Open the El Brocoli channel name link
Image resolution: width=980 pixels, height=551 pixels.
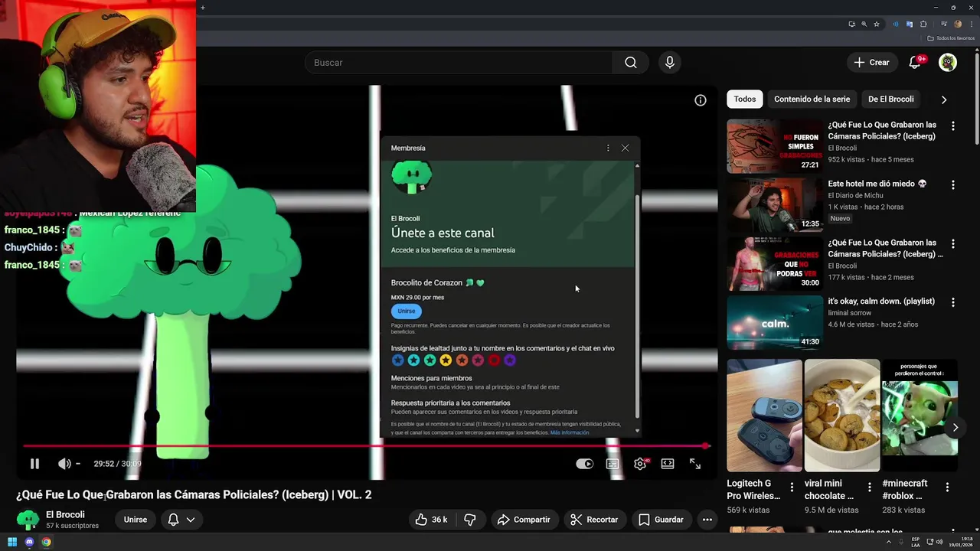coord(65,515)
